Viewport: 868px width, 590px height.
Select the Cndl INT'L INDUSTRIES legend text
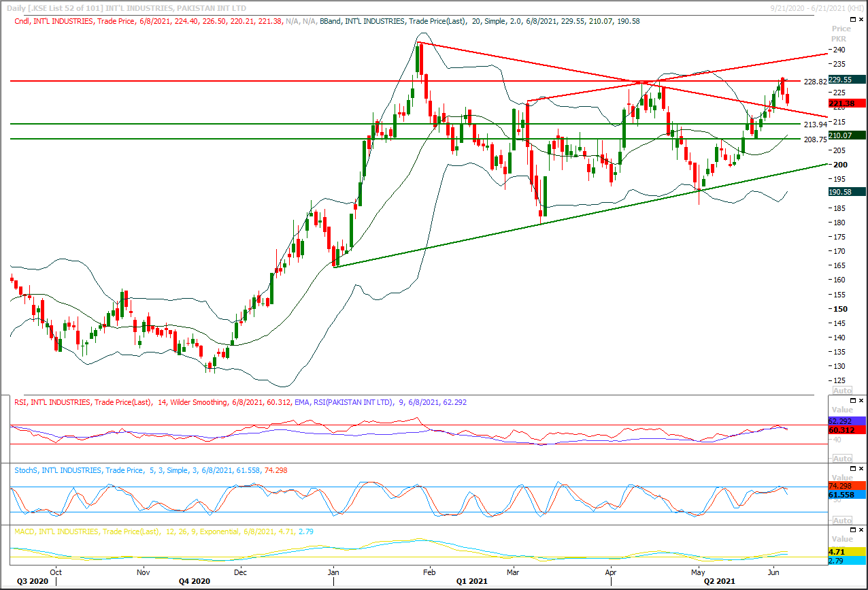[x=148, y=21]
